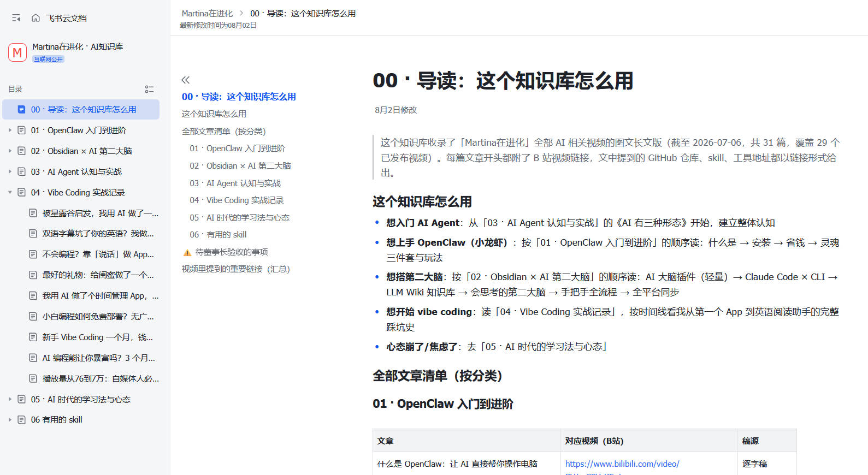Viewport: 868px width, 475px height.
Task: Click the 互联网公开 badge
Action: pyautogui.click(x=49, y=59)
